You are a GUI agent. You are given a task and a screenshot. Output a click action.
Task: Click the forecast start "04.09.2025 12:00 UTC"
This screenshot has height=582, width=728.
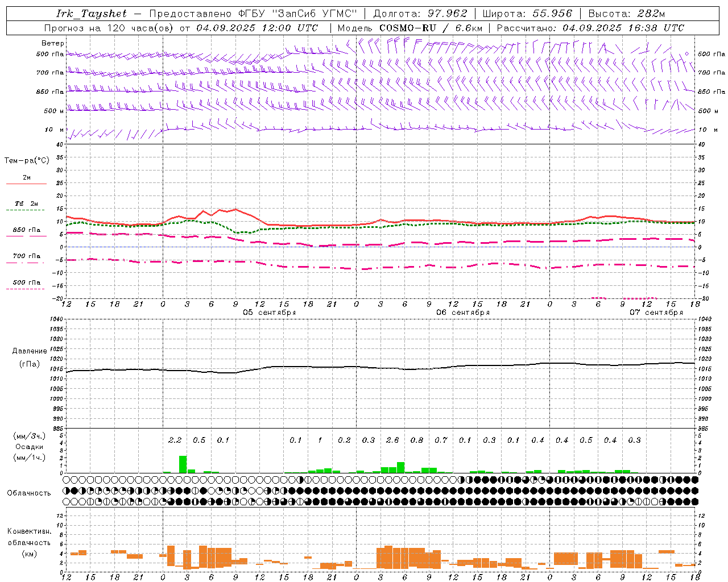pos(257,28)
